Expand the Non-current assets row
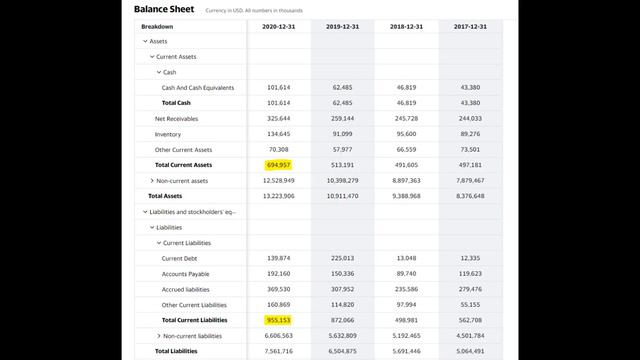Screen dimensions: 640x360 (x=152, y=181)
